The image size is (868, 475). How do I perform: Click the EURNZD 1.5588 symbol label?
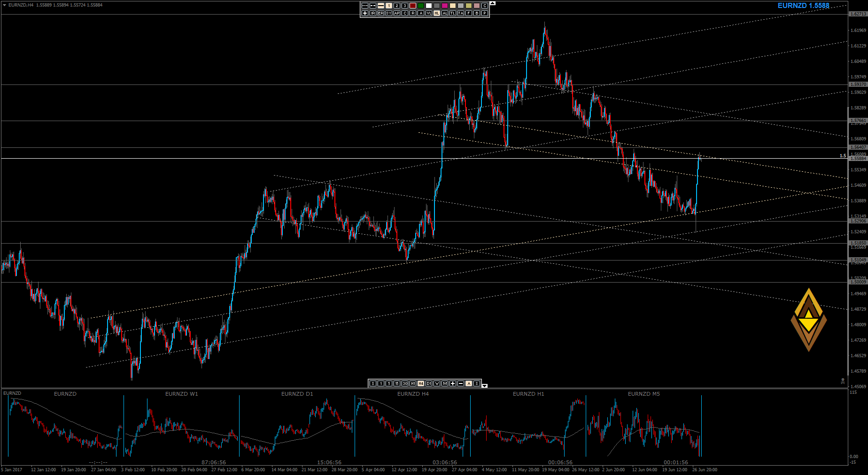803,6
